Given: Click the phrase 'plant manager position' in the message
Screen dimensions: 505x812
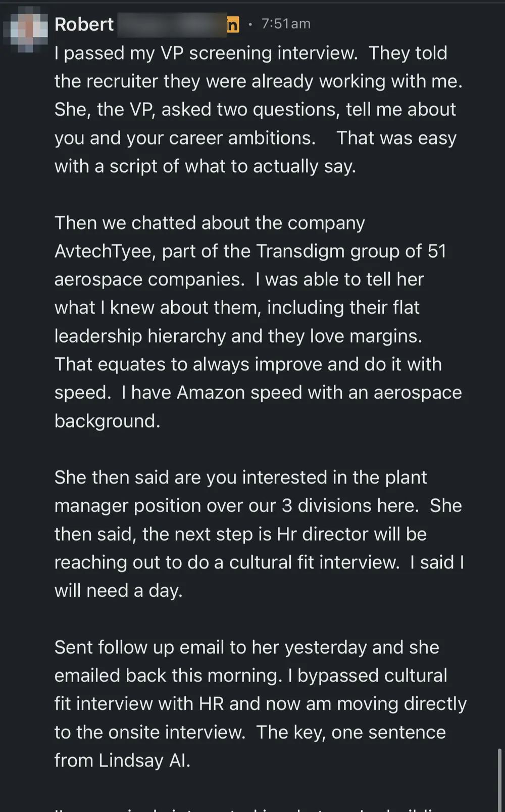Looking at the screenshot, I should point(240,492).
